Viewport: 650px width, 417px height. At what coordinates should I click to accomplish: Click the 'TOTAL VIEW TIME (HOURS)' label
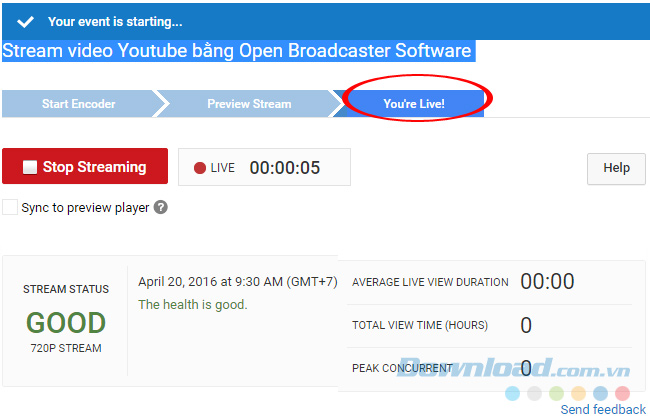pyautogui.click(x=420, y=325)
